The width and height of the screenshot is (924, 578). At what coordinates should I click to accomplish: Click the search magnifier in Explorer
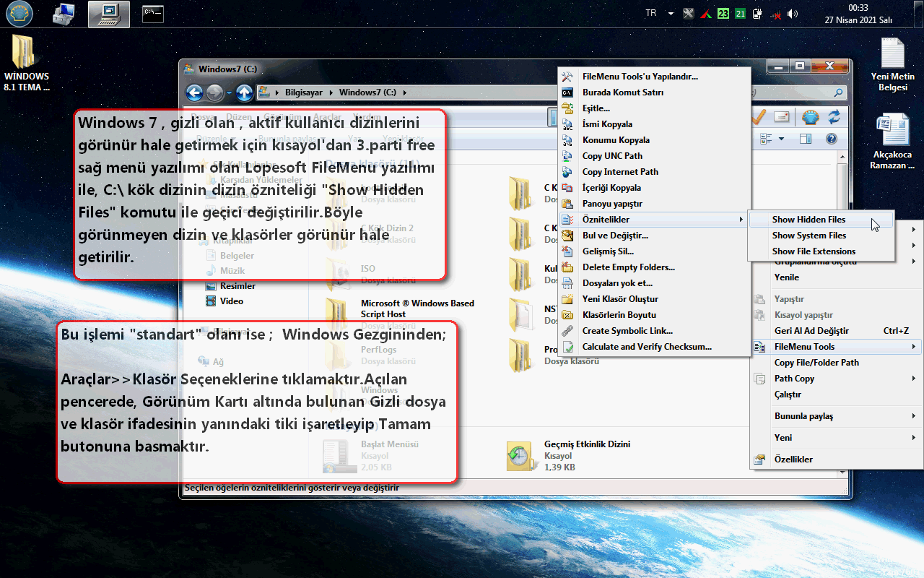click(838, 93)
